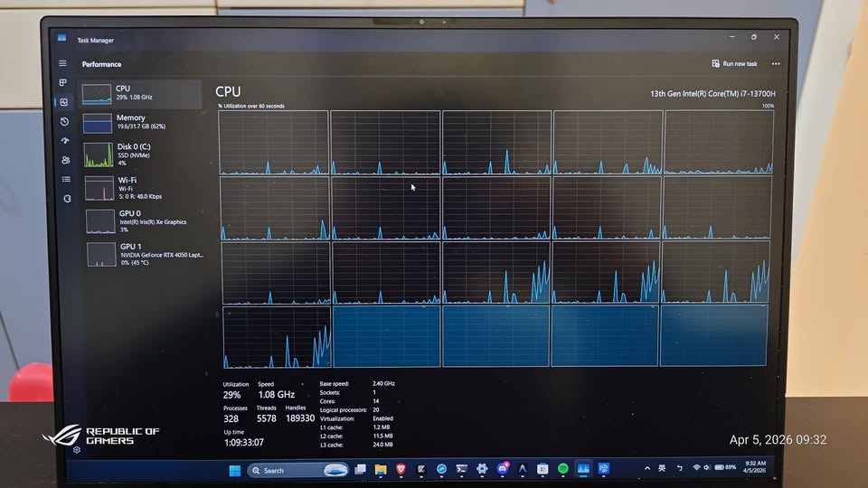
Task: Click the Speed value 1.08 GHz
Action: point(277,395)
